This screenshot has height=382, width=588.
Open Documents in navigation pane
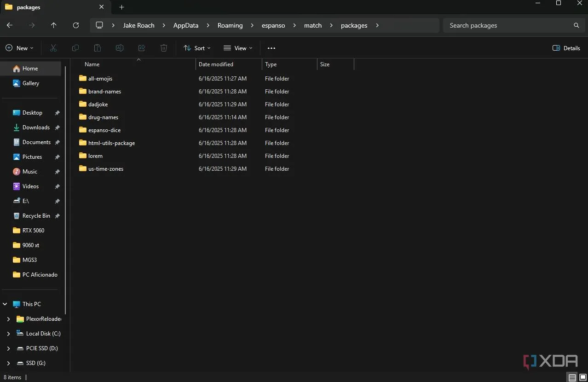[x=36, y=142]
